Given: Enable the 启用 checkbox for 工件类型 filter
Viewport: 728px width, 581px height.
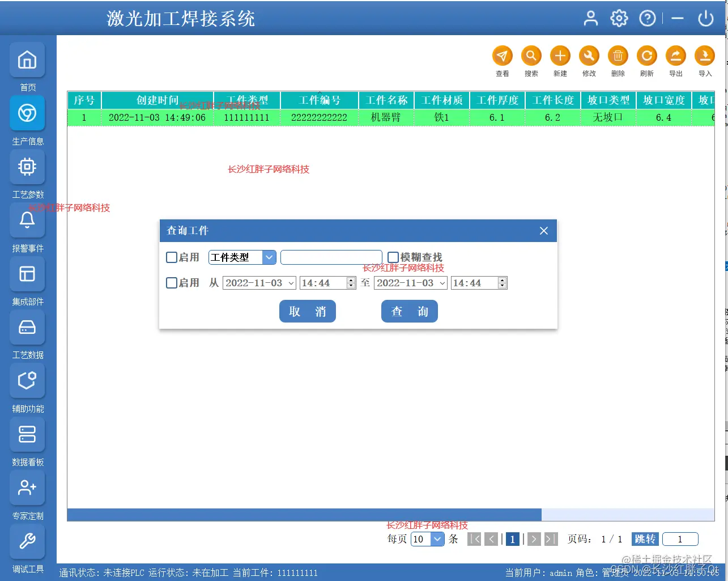Looking at the screenshot, I should tap(172, 257).
